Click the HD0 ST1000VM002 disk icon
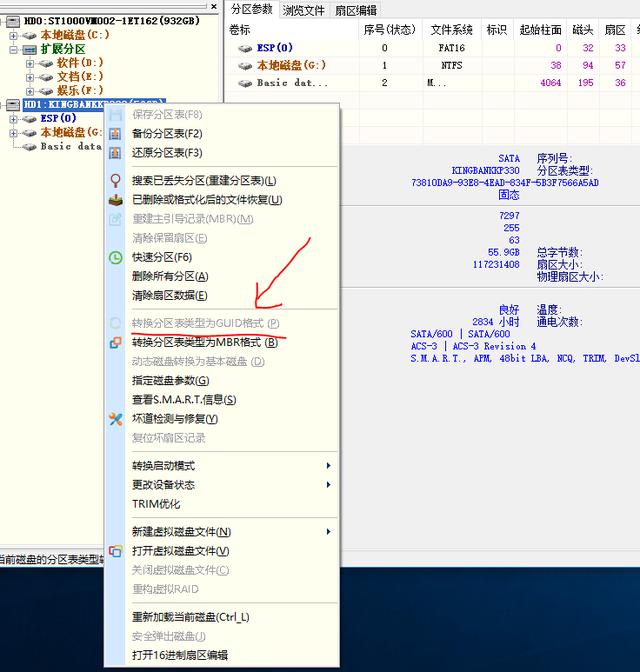The width and height of the screenshot is (640, 672). click(13, 21)
